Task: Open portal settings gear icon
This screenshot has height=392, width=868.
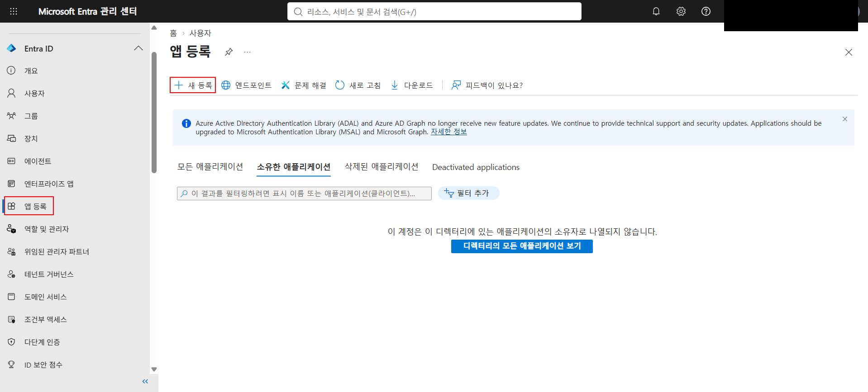Action: pyautogui.click(x=681, y=11)
